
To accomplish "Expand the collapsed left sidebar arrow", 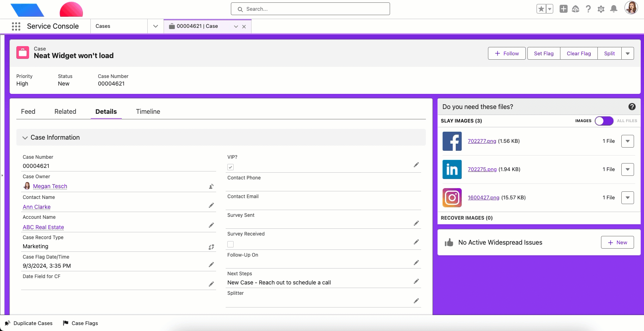I will (x=2, y=175).
